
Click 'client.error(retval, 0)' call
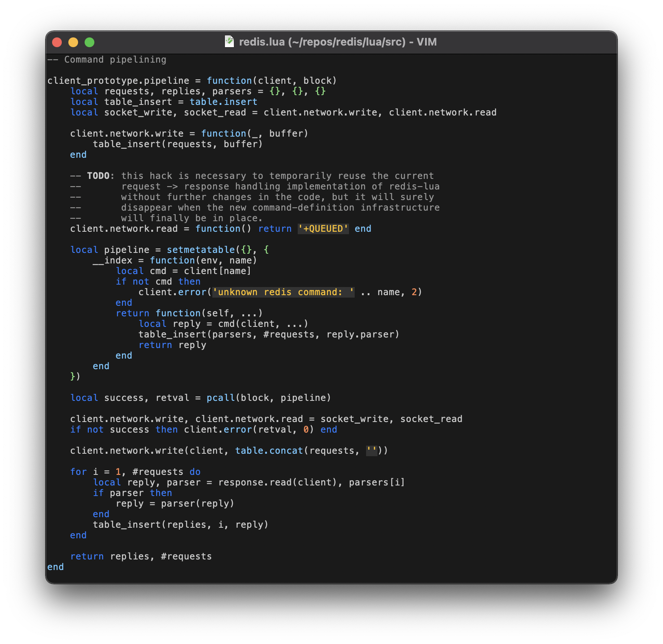[249, 430]
